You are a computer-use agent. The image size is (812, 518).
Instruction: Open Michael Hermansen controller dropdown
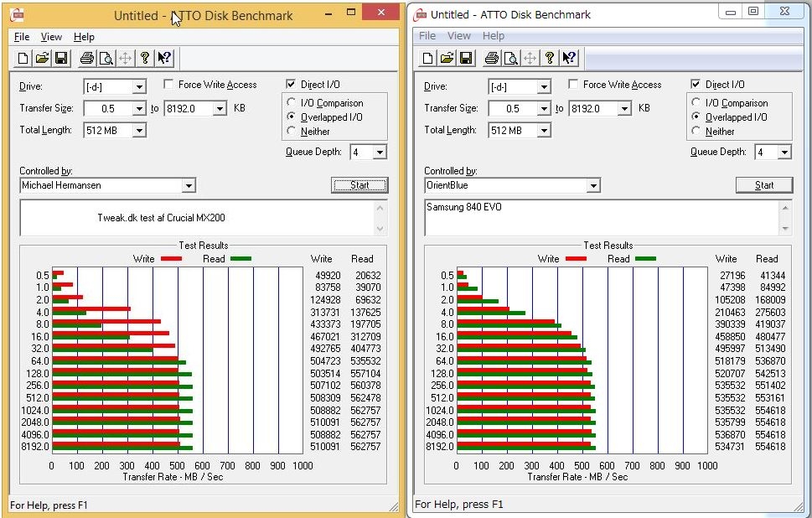pyautogui.click(x=189, y=185)
